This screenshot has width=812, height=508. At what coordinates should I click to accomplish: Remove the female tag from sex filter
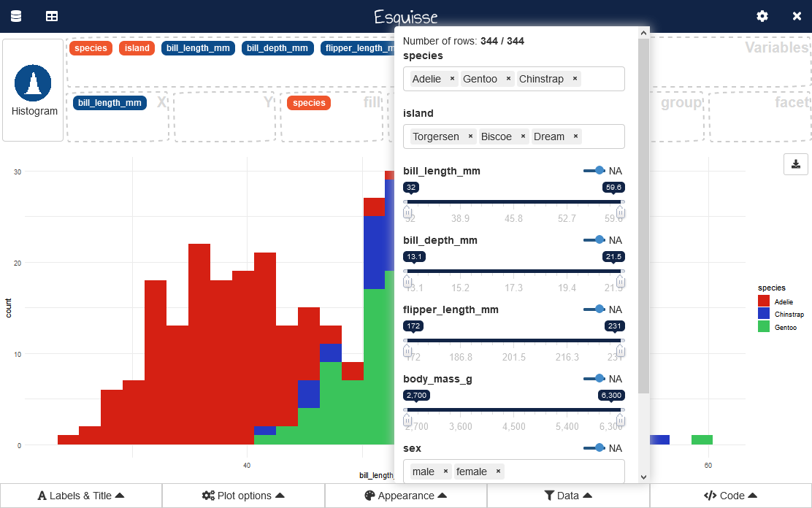498,472
